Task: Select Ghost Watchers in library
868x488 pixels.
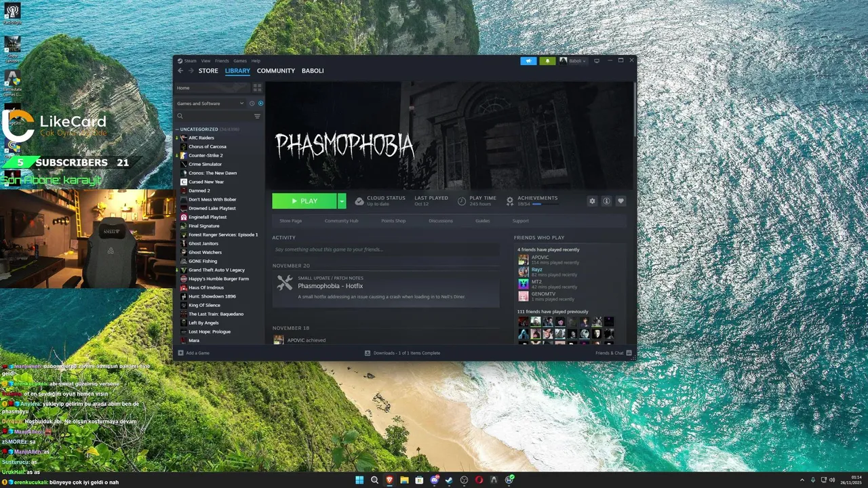Action: point(205,252)
